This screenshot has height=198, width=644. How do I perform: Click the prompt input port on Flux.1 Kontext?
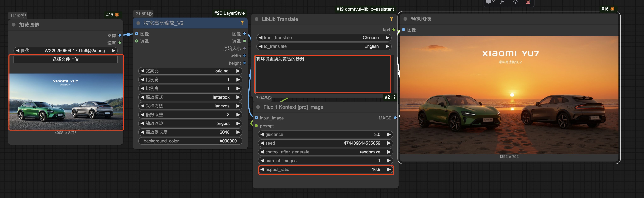256,126
